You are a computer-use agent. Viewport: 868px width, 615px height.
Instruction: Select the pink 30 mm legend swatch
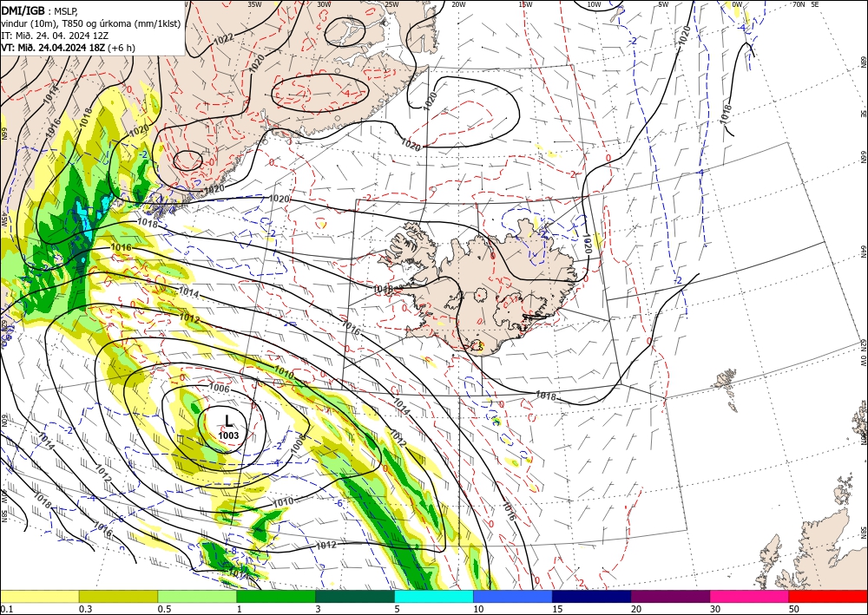tap(750, 596)
